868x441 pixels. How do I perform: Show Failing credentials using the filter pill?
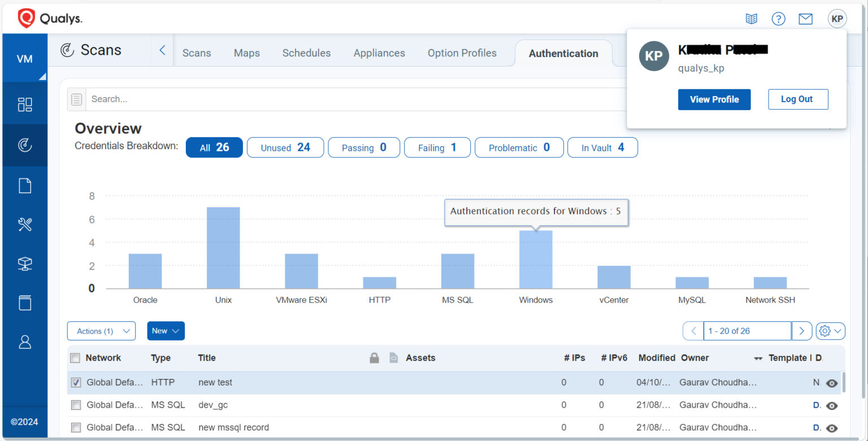[437, 147]
